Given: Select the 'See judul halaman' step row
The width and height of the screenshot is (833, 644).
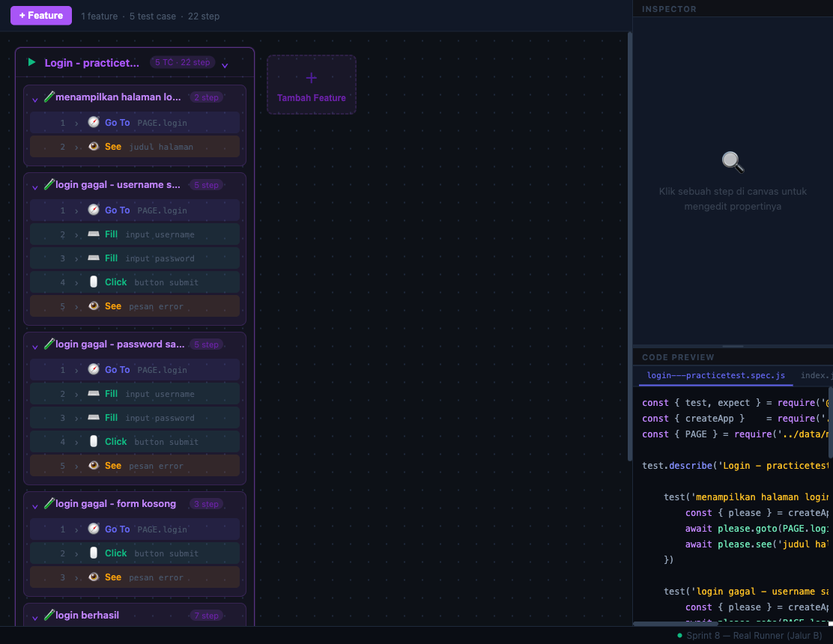Looking at the screenshot, I should point(135,147).
